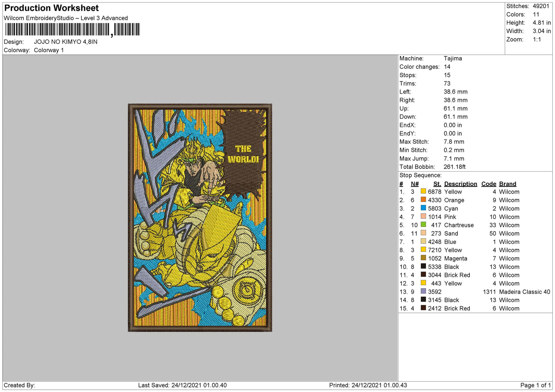555x392 pixels.
Task: Click the Code column header
Action: [489, 184]
